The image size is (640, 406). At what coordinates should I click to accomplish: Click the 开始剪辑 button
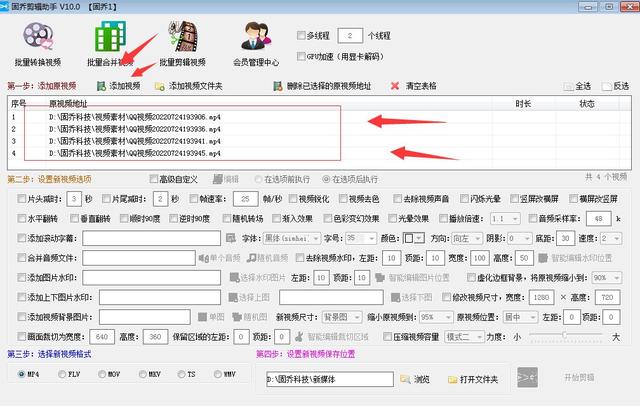pyautogui.click(x=579, y=377)
